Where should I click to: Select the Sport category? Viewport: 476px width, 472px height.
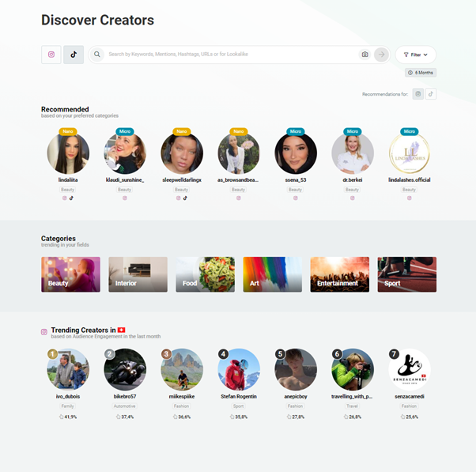(406, 274)
